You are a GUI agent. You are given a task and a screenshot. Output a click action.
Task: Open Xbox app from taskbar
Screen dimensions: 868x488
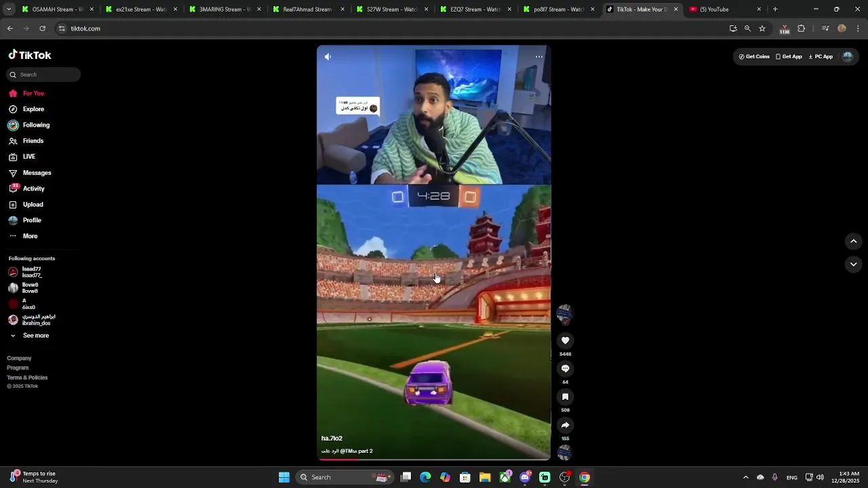click(x=505, y=477)
